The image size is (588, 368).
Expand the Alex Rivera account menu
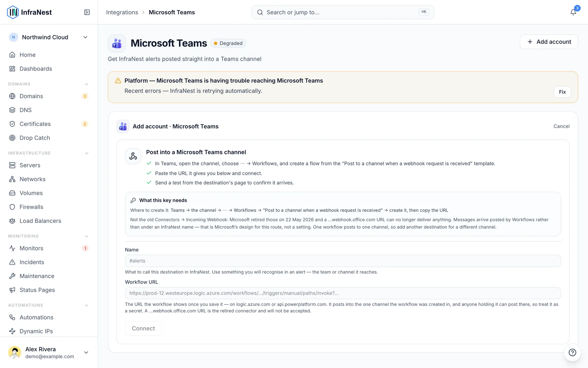[x=49, y=352]
